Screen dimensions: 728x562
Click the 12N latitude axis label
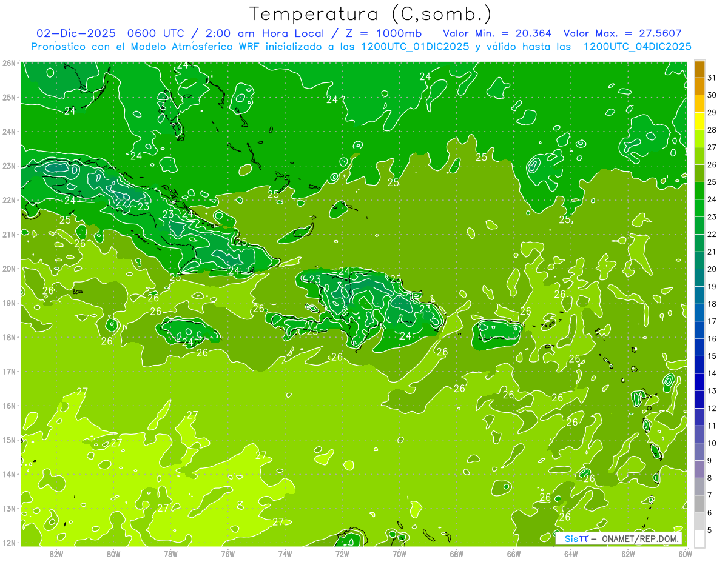pos(8,543)
